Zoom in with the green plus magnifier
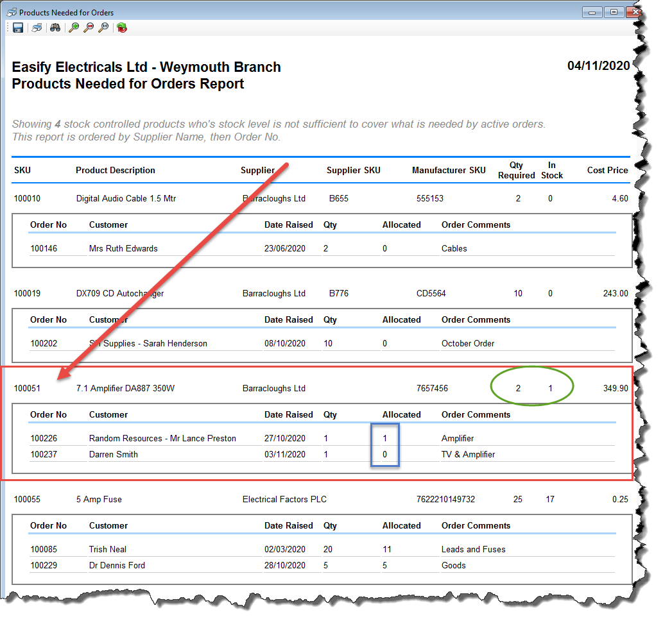Viewport: 672px width, 619px height. [74, 28]
